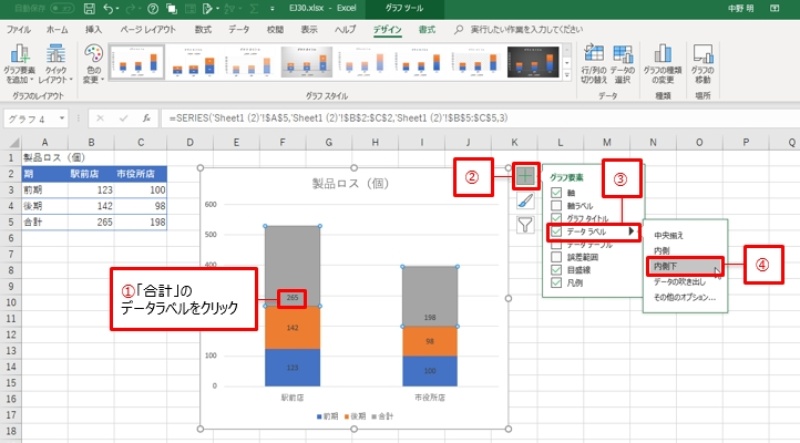The height and width of the screenshot is (443, 800).
Task: Enable the 誤差範囲 checkbox
Action: click(556, 257)
